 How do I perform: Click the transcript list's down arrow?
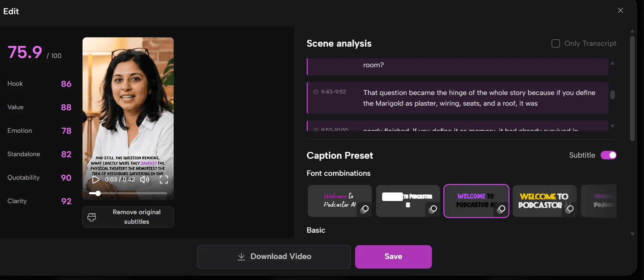coord(612,126)
